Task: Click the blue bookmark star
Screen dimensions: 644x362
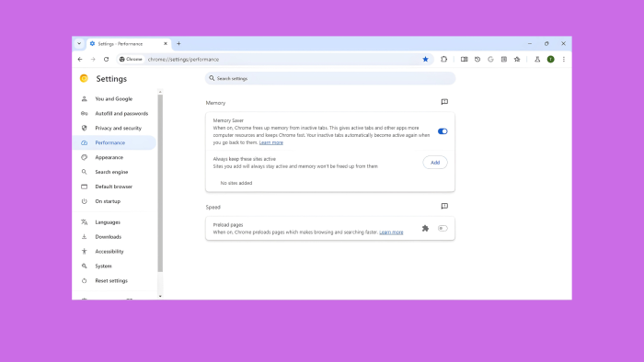Action: pyautogui.click(x=425, y=60)
